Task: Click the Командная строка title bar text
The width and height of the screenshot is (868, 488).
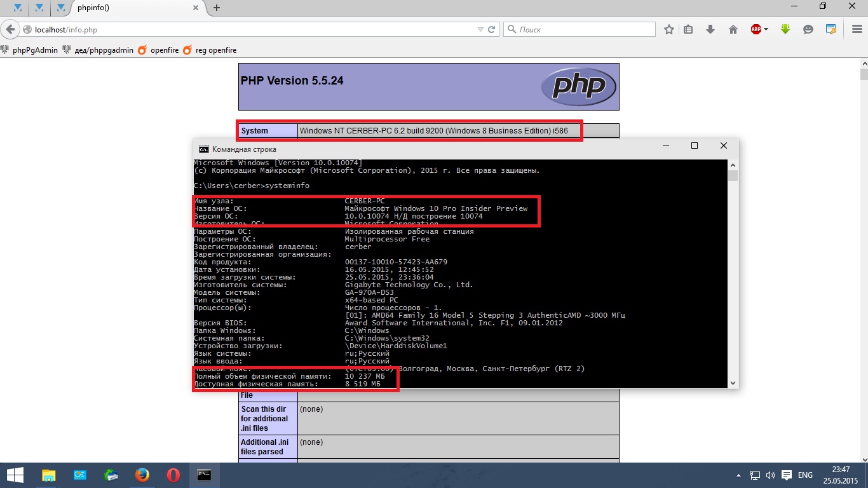Action: [244, 149]
